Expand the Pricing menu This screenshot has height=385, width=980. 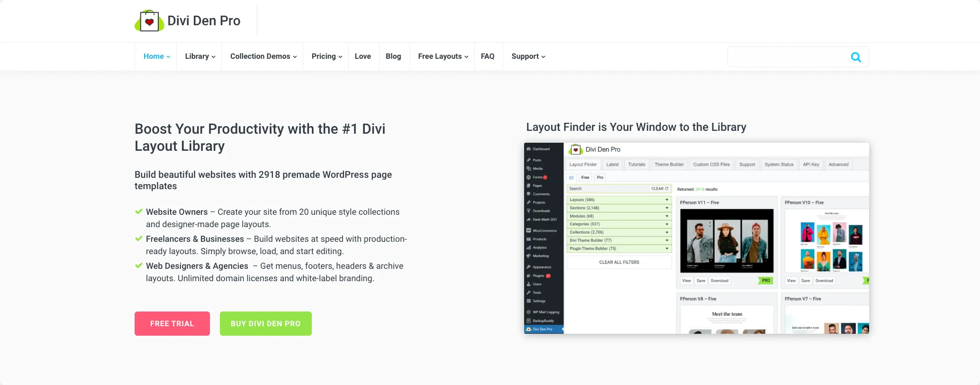click(327, 56)
